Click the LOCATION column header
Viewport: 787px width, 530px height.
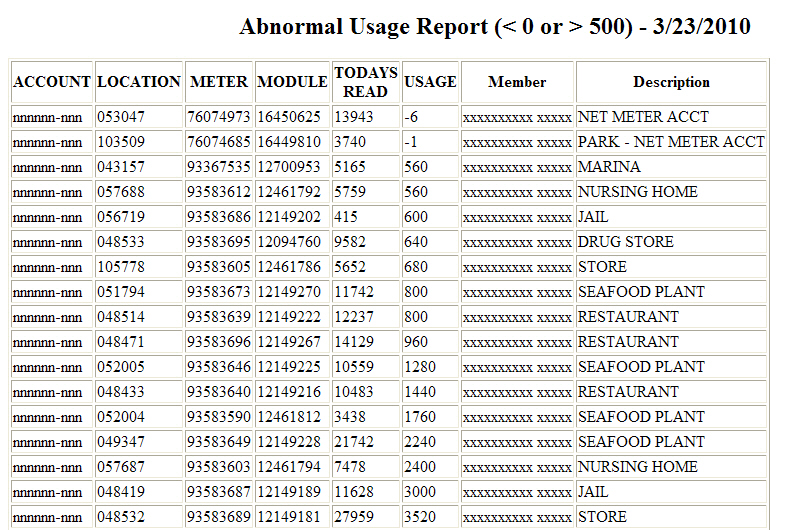pos(139,82)
